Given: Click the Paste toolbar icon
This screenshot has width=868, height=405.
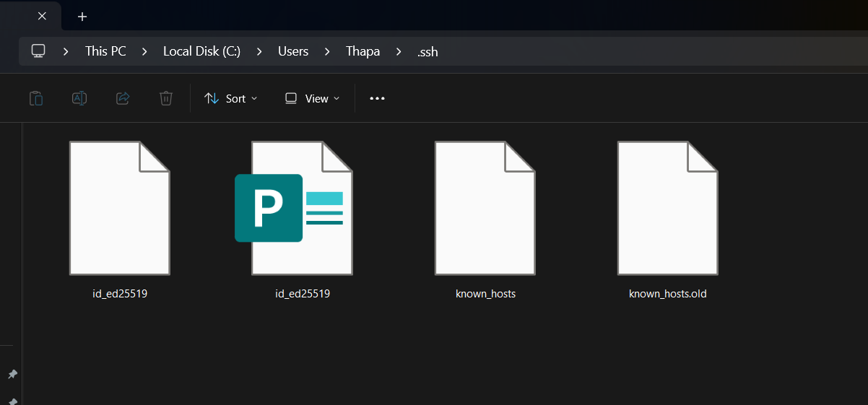Looking at the screenshot, I should (36, 98).
